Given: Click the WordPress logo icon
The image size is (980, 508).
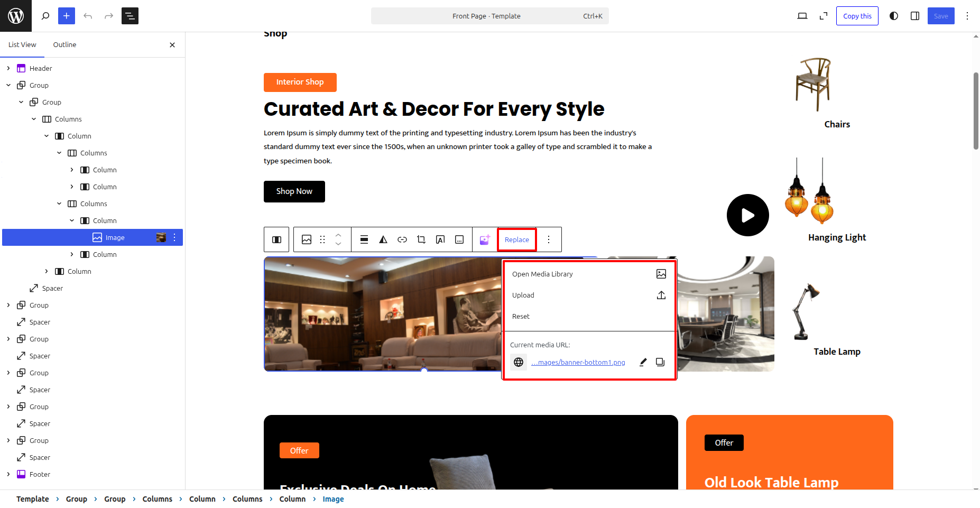Looking at the screenshot, I should click(x=16, y=16).
